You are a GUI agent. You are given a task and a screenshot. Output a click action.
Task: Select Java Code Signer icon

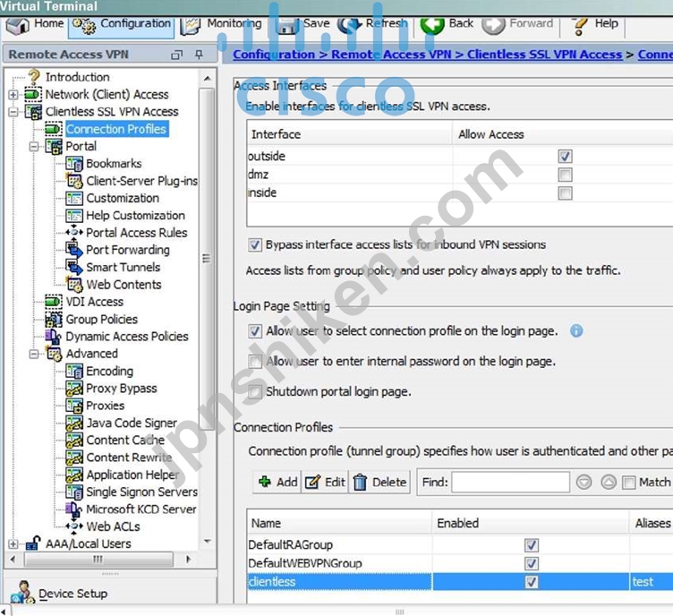click(x=74, y=423)
